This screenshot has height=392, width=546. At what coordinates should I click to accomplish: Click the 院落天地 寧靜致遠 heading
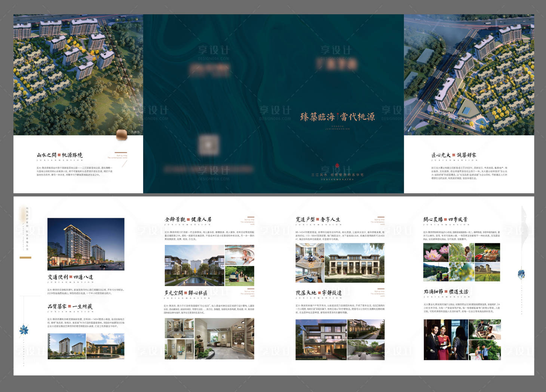tap(319, 293)
